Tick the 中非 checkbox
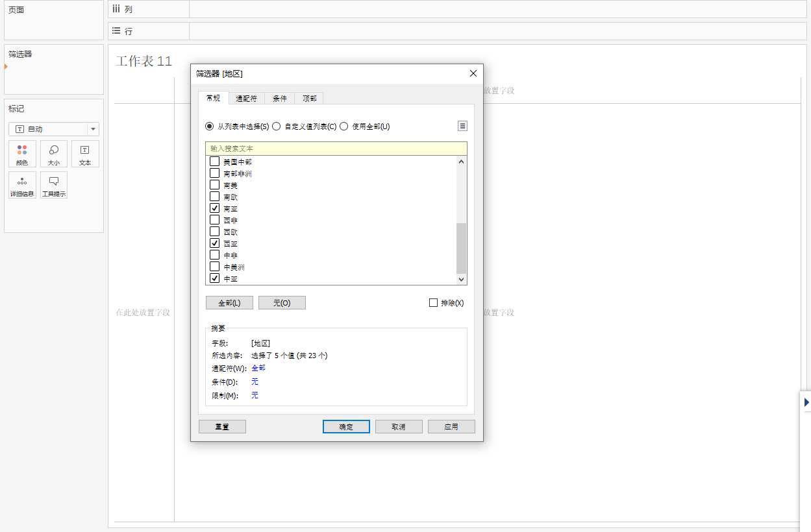 pos(215,255)
